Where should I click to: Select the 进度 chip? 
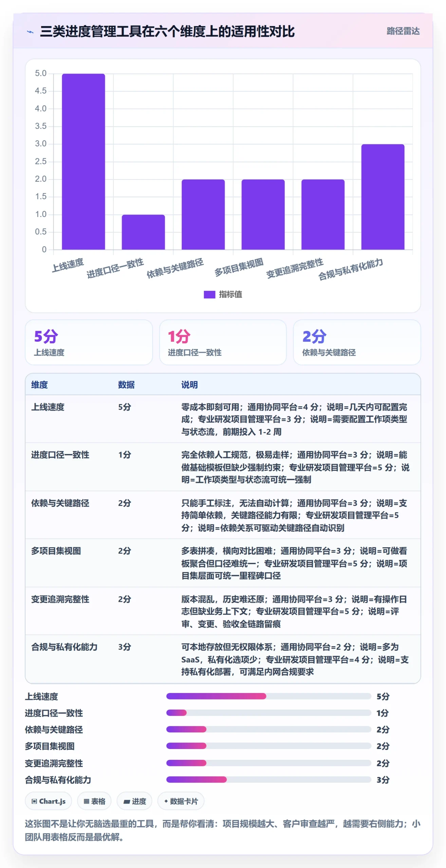[x=134, y=801]
